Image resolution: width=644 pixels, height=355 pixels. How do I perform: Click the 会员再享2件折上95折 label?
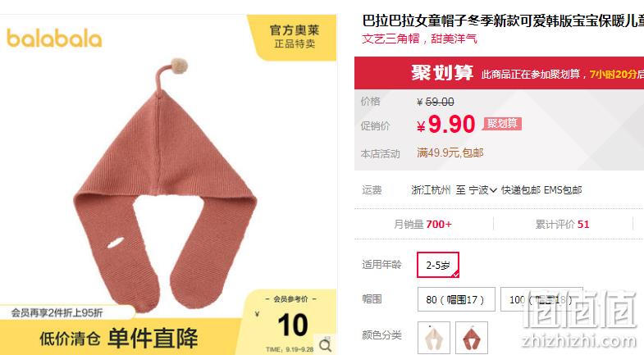tap(57, 313)
